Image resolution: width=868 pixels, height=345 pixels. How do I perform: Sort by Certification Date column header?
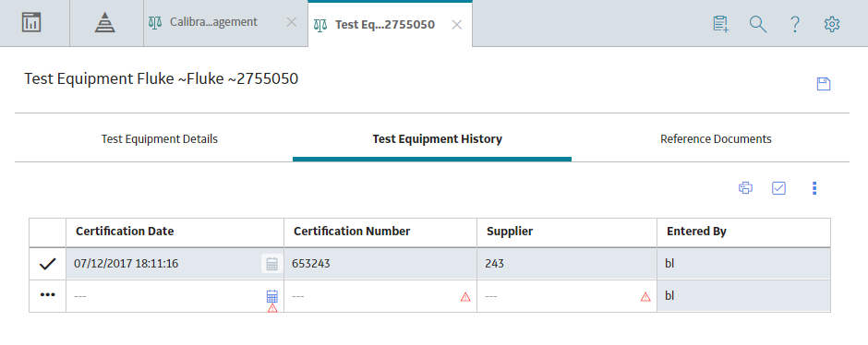tap(125, 232)
